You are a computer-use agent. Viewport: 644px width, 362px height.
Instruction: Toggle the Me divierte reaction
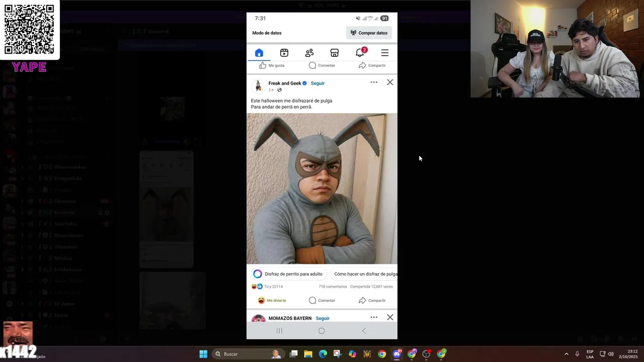[x=272, y=300]
